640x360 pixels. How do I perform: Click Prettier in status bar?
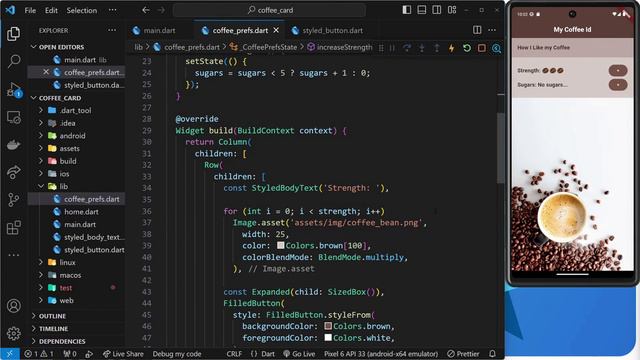[463, 353]
